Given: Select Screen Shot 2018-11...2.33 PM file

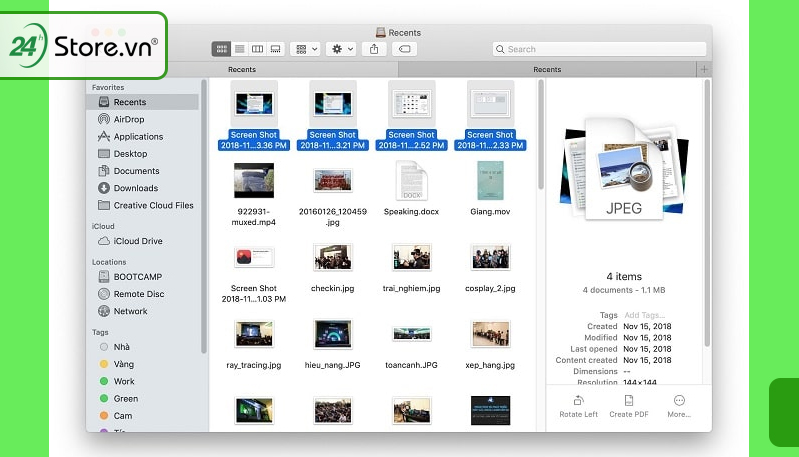Looking at the screenshot, I should click(490, 116).
